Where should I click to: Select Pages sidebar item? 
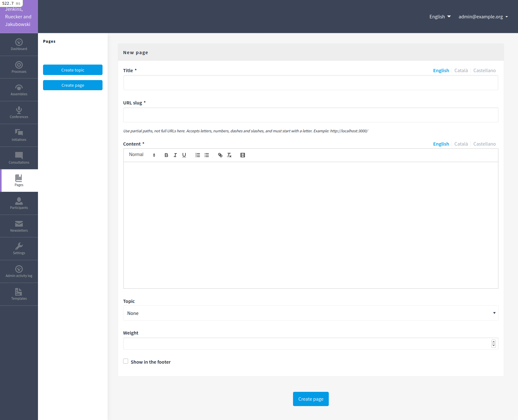point(19,181)
